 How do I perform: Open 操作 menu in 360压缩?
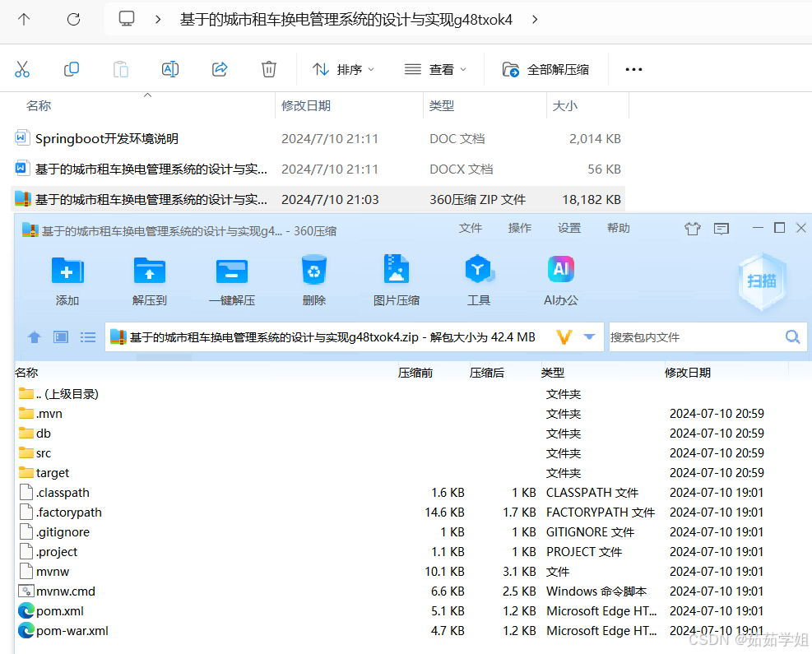coord(519,229)
